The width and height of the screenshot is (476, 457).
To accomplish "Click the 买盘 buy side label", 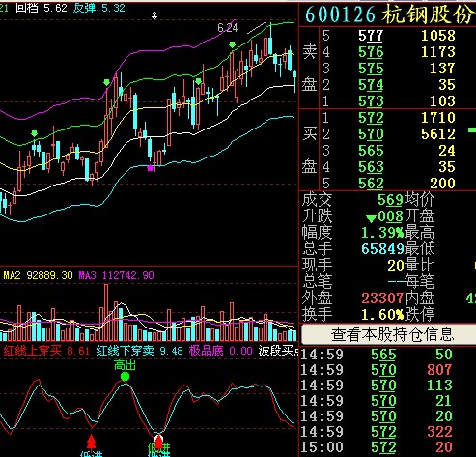I will coord(309,150).
